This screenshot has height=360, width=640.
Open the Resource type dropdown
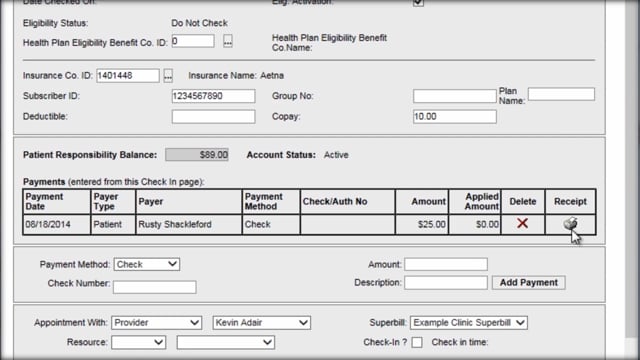pyautogui.click(x=138, y=342)
